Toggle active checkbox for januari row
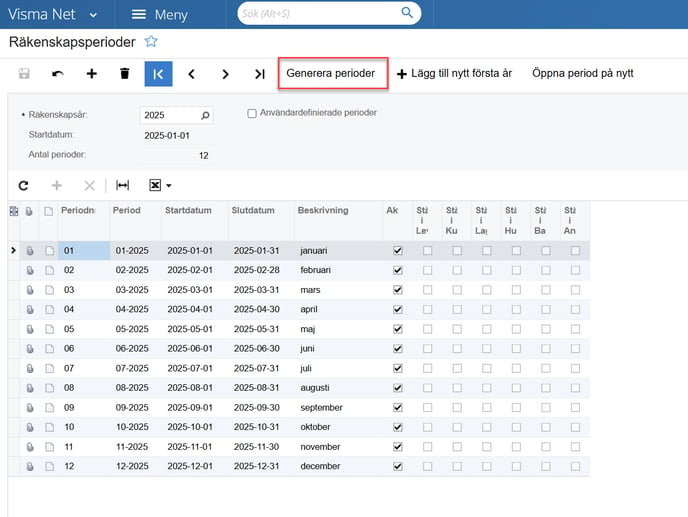 [x=398, y=250]
